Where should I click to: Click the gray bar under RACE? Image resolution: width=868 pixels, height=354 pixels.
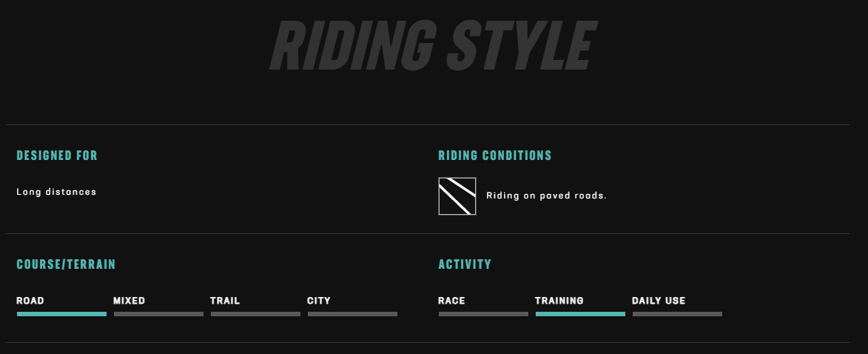[x=483, y=314]
